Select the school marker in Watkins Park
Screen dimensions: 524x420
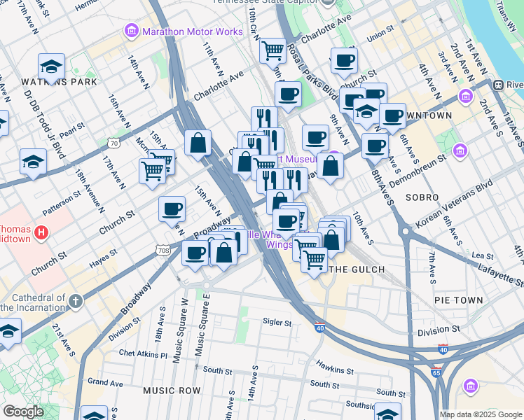coord(52,67)
